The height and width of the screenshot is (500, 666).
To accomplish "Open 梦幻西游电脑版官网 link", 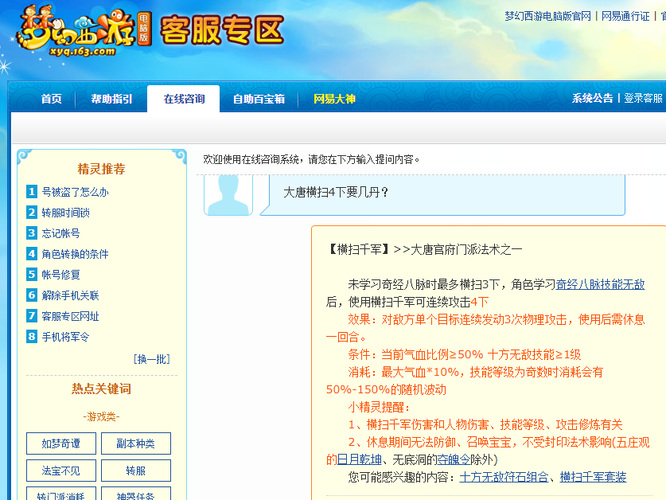I will (x=546, y=16).
